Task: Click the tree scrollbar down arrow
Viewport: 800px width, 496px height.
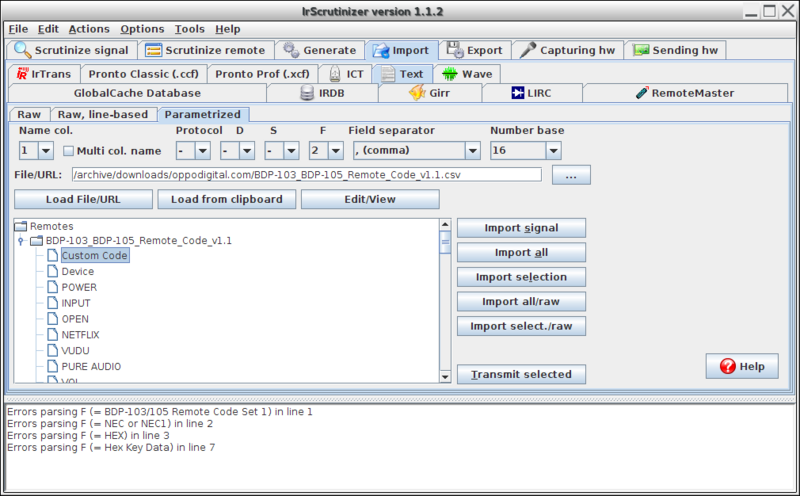Action: (445, 377)
